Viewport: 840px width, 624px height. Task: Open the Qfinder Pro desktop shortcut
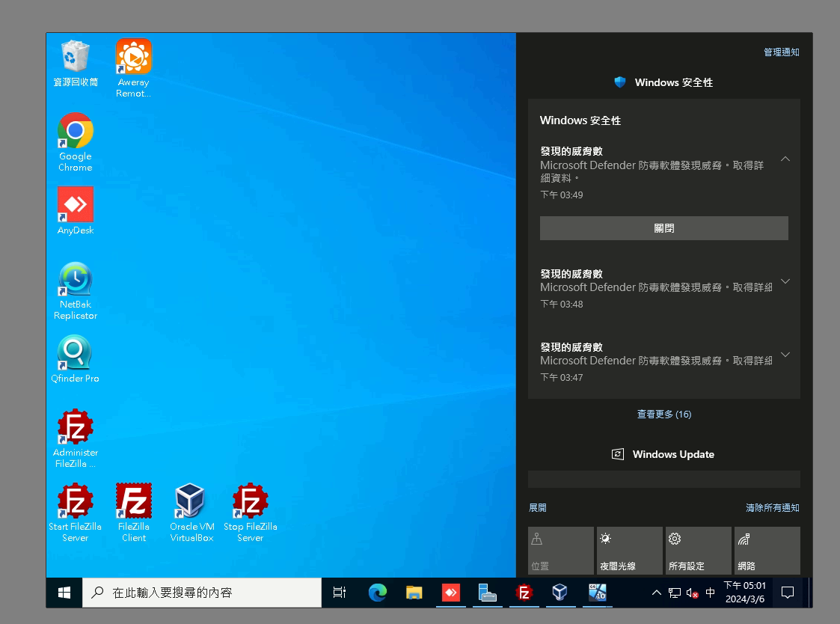[x=75, y=353]
